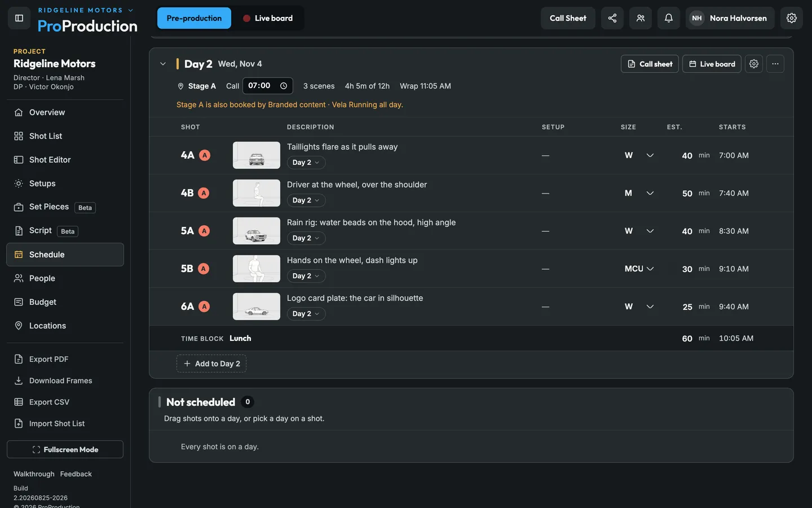This screenshot has height=508, width=812.
Task: Click the Call Sheet button in header
Action: 568,18
